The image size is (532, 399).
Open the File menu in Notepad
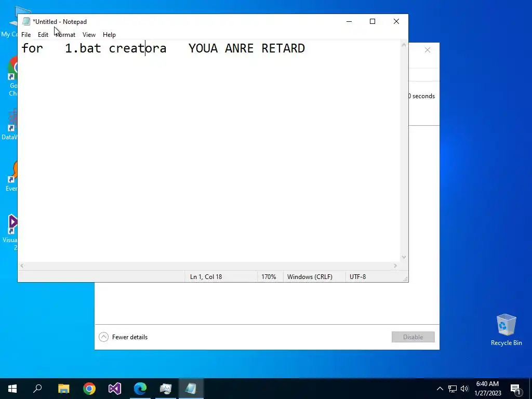coord(26,35)
